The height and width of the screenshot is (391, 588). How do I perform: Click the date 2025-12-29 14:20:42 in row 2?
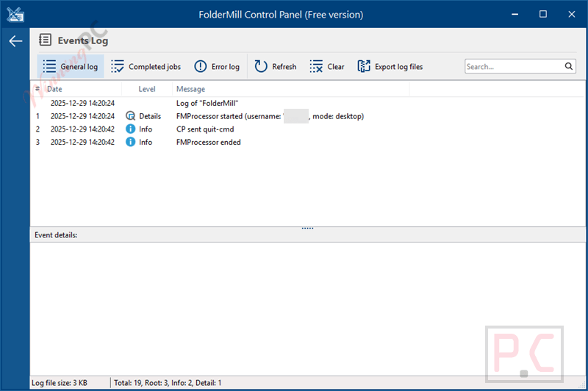click(x=82, y=129)
